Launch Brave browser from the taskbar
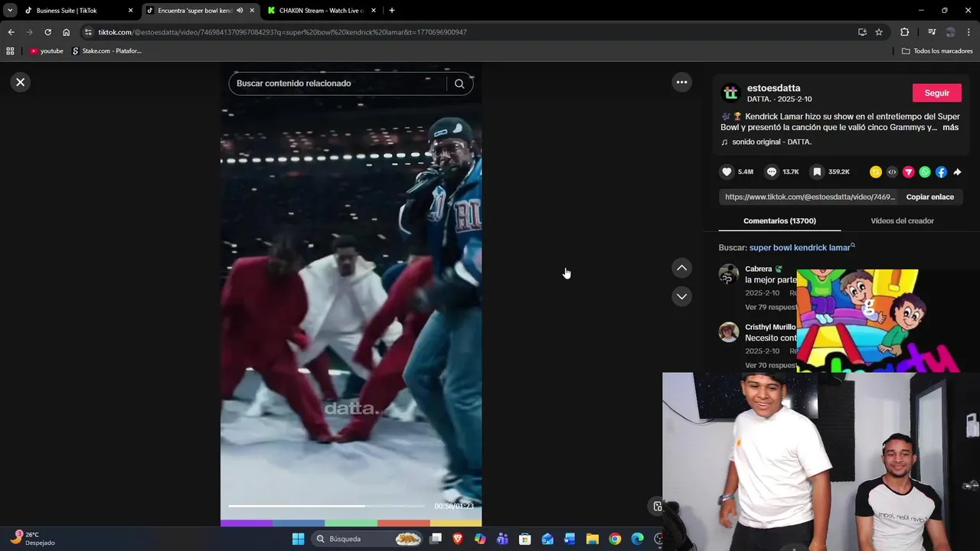 458,539
